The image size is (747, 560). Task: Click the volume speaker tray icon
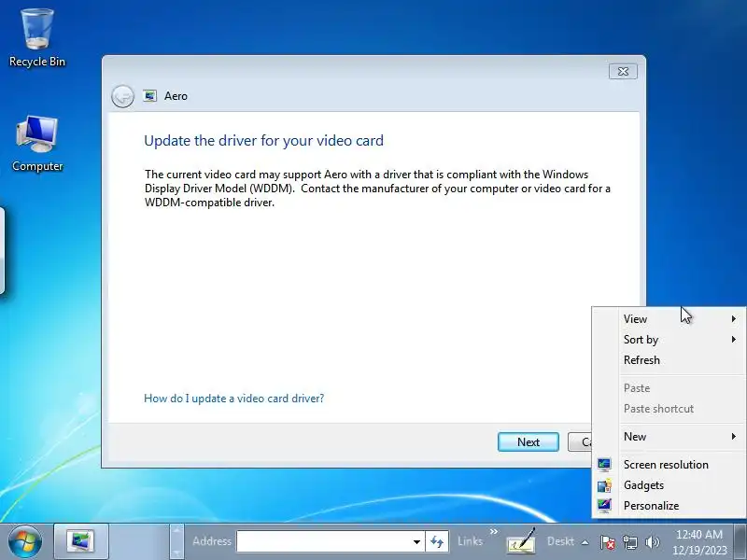652,542
